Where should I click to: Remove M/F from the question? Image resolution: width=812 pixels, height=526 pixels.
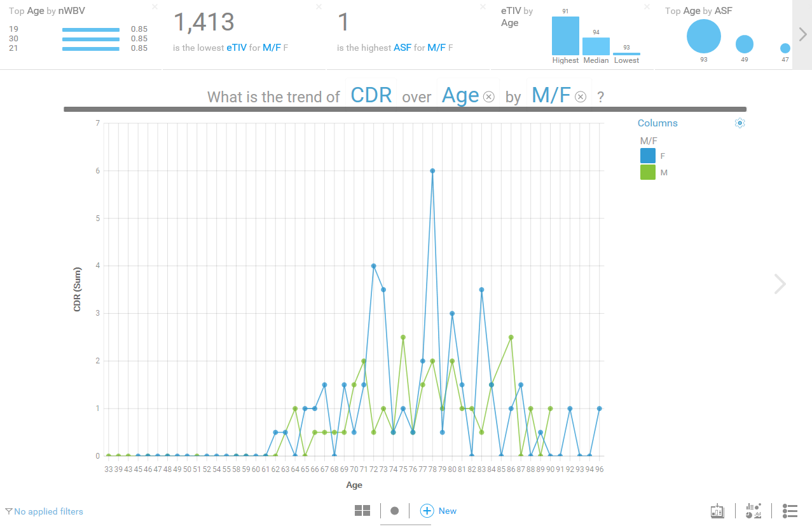(x=581, y=97)
